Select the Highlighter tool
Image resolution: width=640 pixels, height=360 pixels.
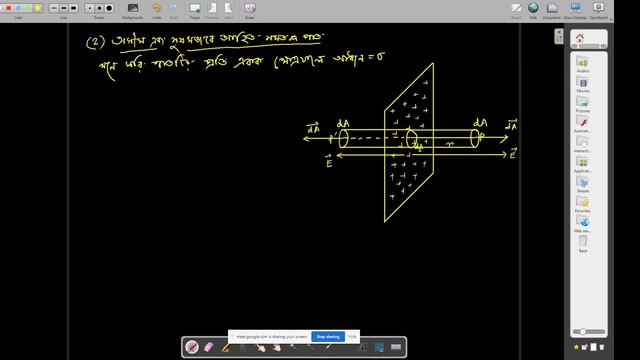click(226, 347)
